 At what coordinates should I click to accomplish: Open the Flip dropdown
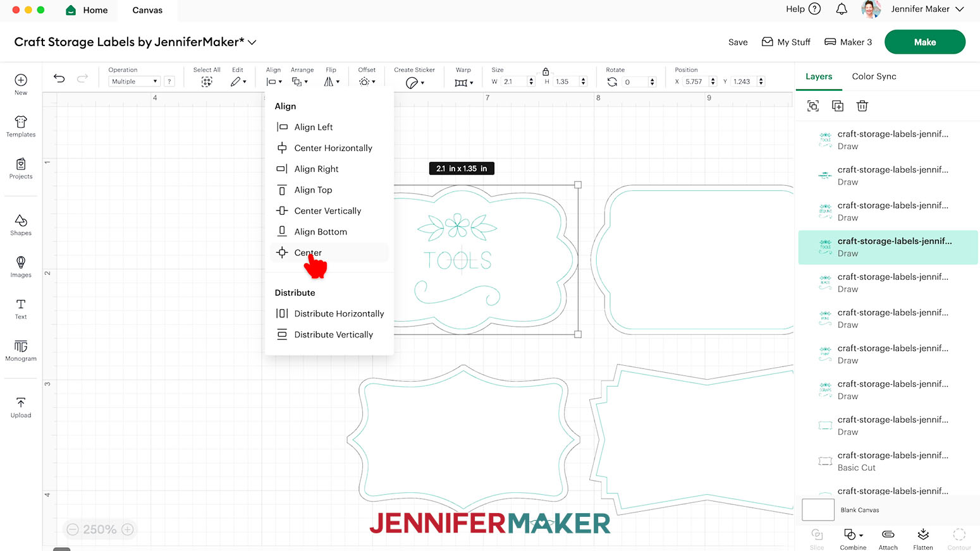[332, 82]
